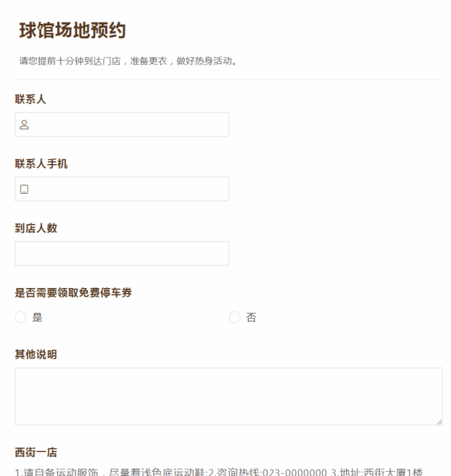Image resolution: width=451 pixels, height=476 pixels.
Task: Click the 联系人 field label
Action: (30, 99)
